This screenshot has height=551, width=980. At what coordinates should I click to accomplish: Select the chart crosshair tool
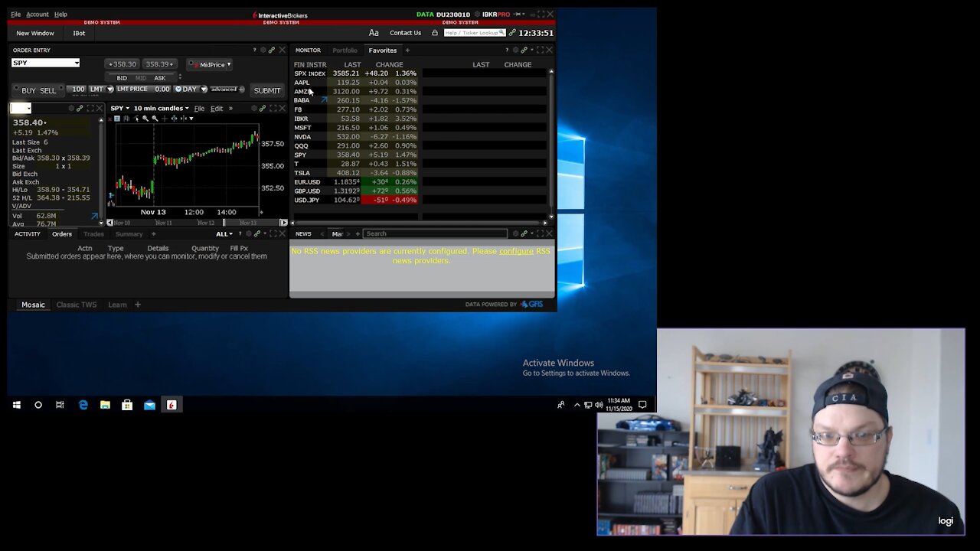pyautogui.click(x=164, y=118)
